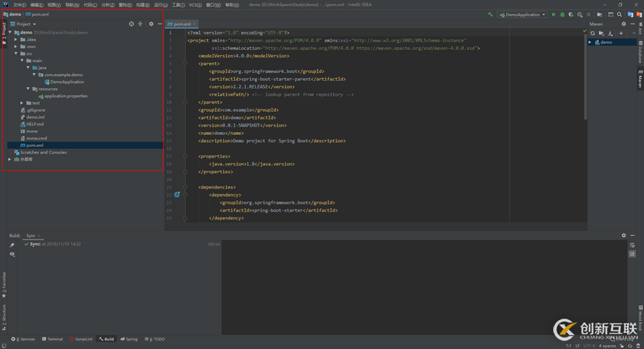Screen dimensions: 644x349
Task: Open the VCS menu
Action: (195, 5)
